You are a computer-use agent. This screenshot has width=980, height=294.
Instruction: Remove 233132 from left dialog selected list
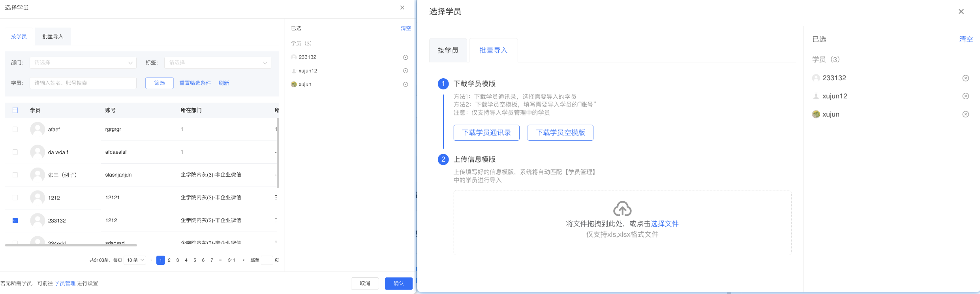[x=406, y=57]
